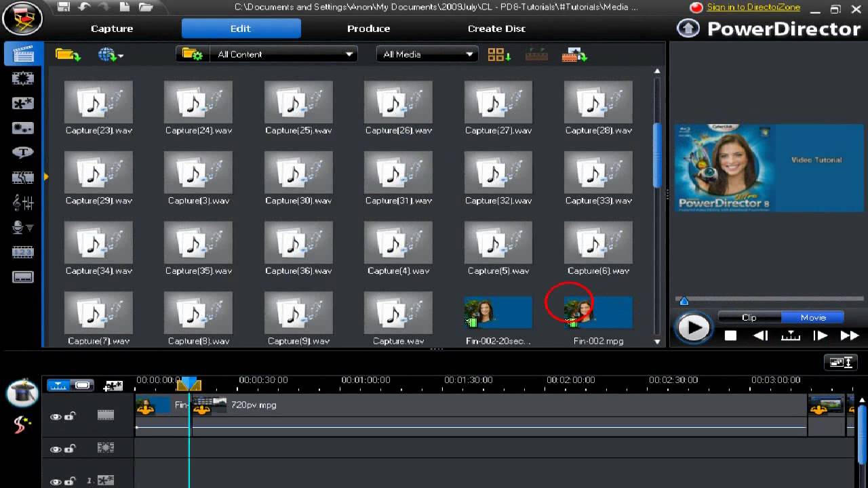
Task: Expand side panel via orange arrow
Action: [45, 177]
